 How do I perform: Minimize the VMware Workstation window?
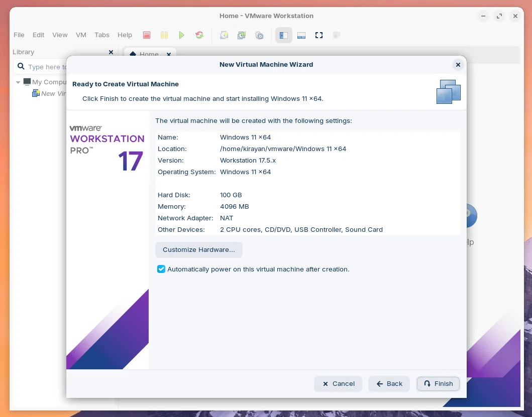(x=483, y=16)
